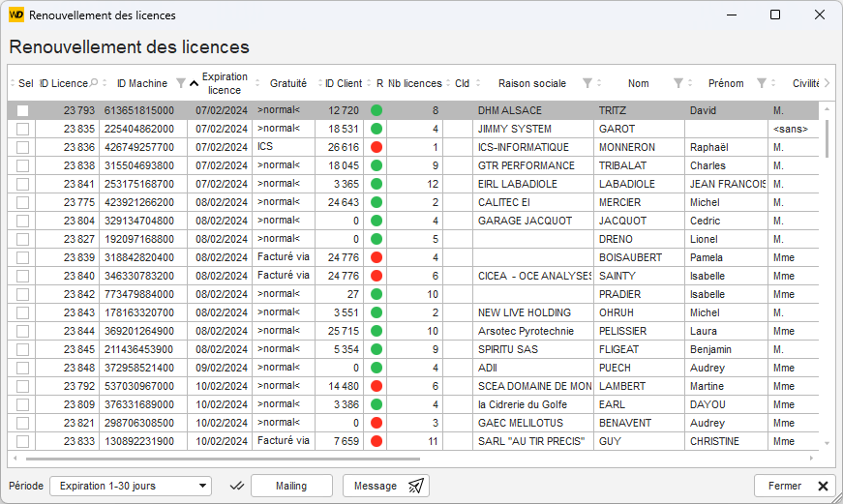Click the Nb licences column header
Viewport: 843px width, 504px height.
tap(414, 83)
